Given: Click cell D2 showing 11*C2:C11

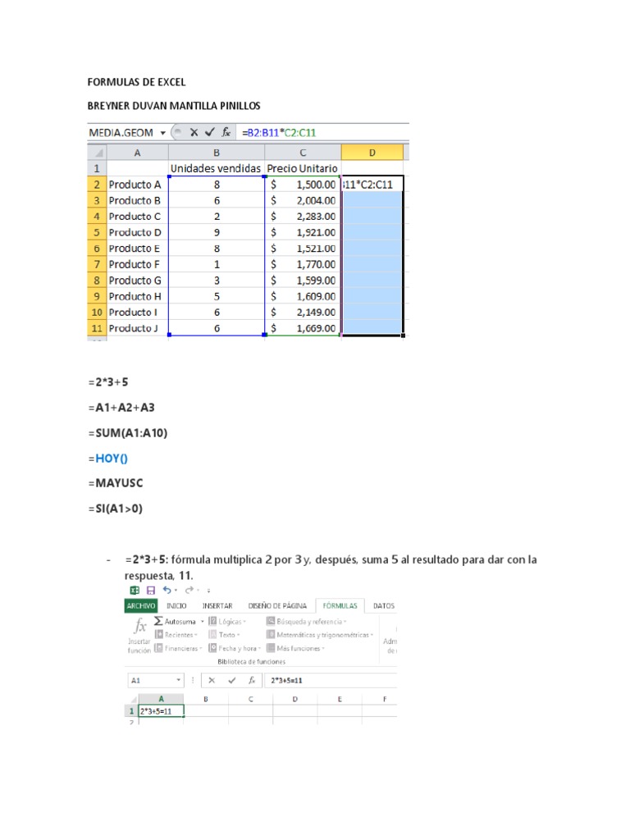Looking at the screenshot, I should 372,185.
